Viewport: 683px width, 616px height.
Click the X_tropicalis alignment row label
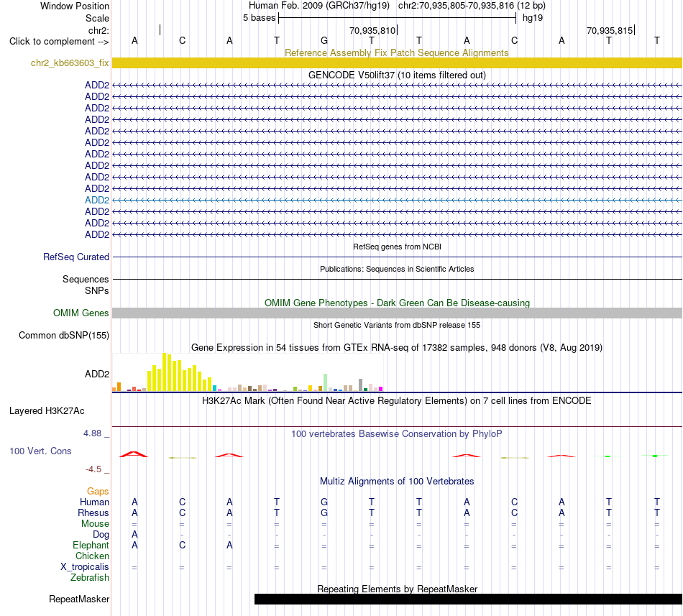[x=85, y=567]
